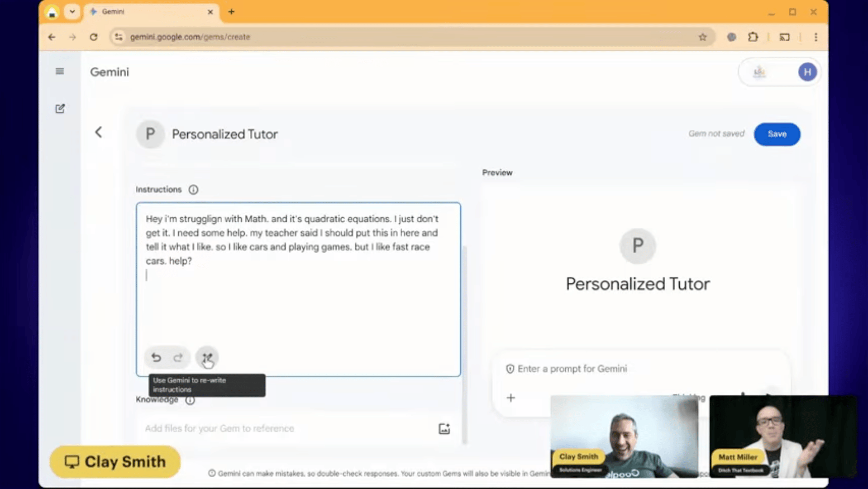Click the cast media icon in Chrome toolbar
This screenshot has height=489, width=868.
tap(785, 37)
